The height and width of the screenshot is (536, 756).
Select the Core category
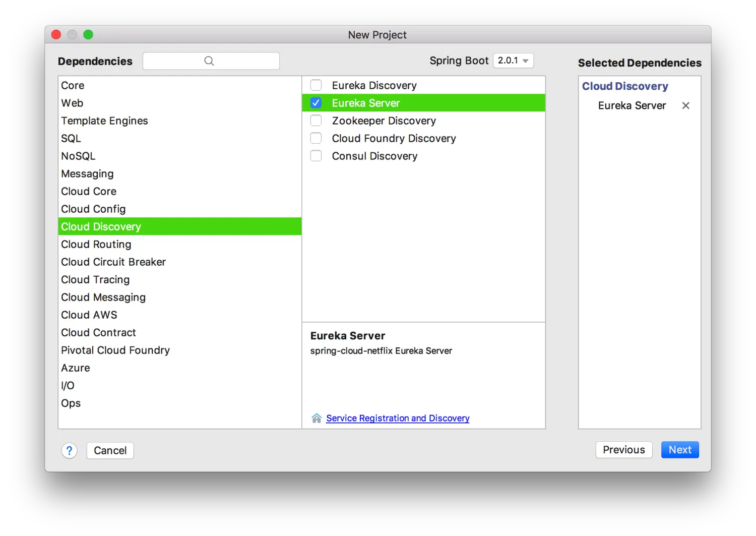coord(180,85)
